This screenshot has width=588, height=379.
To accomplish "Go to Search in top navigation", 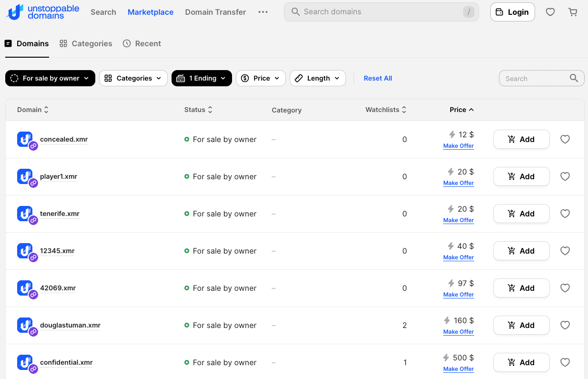I will 103,12.
